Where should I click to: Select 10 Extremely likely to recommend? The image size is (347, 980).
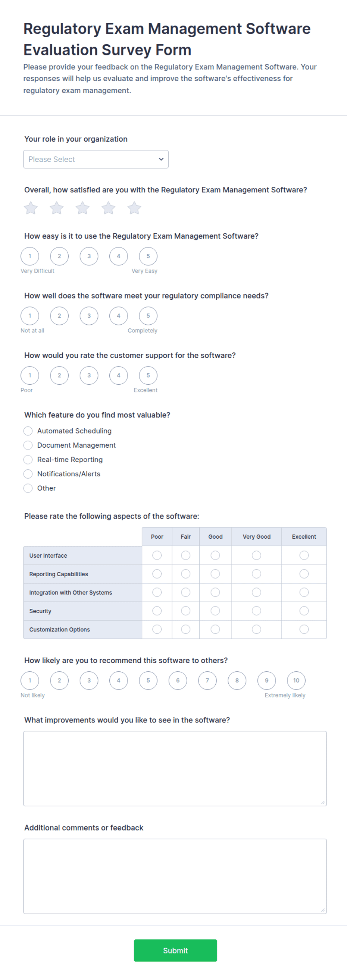point(296,681)
